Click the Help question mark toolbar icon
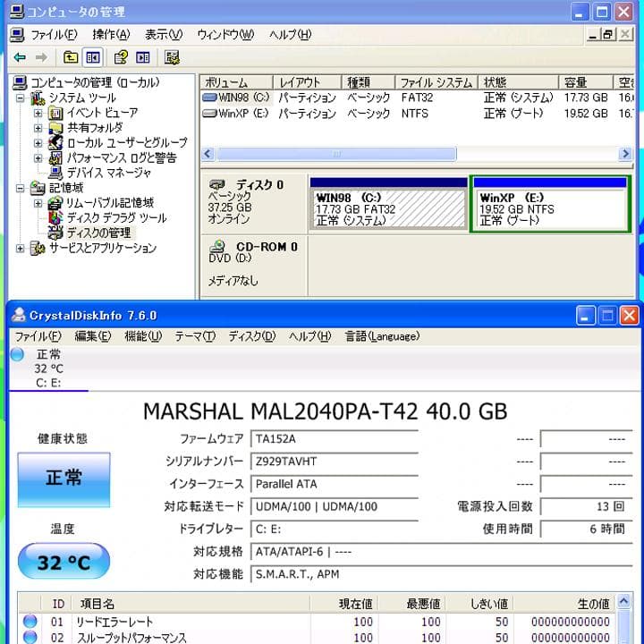Image resolution: width=644 pixels, height=644 pixels. point(121,57)
